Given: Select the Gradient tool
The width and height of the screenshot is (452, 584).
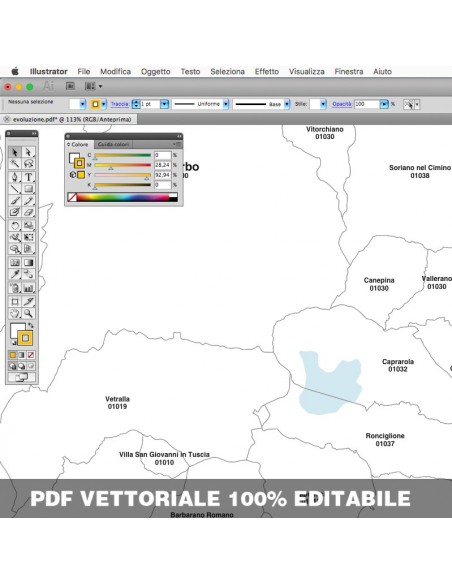Looking at the screenshot, I should click(28, 263).
